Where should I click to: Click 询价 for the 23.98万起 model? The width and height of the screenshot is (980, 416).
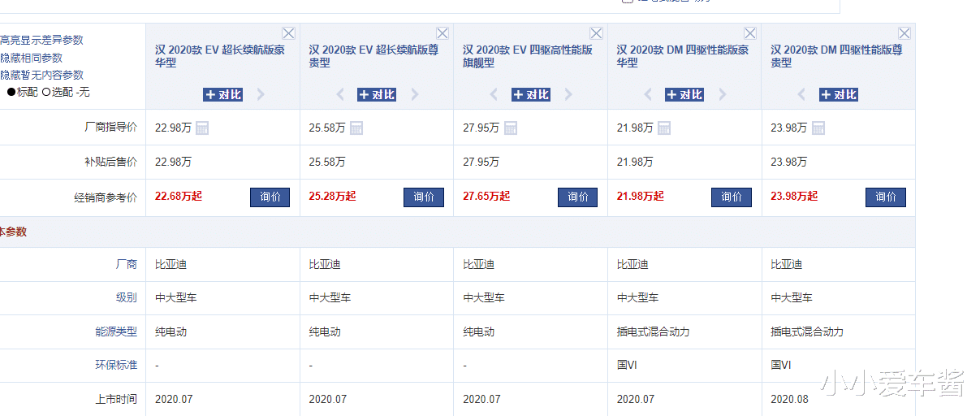pos(886,197)
